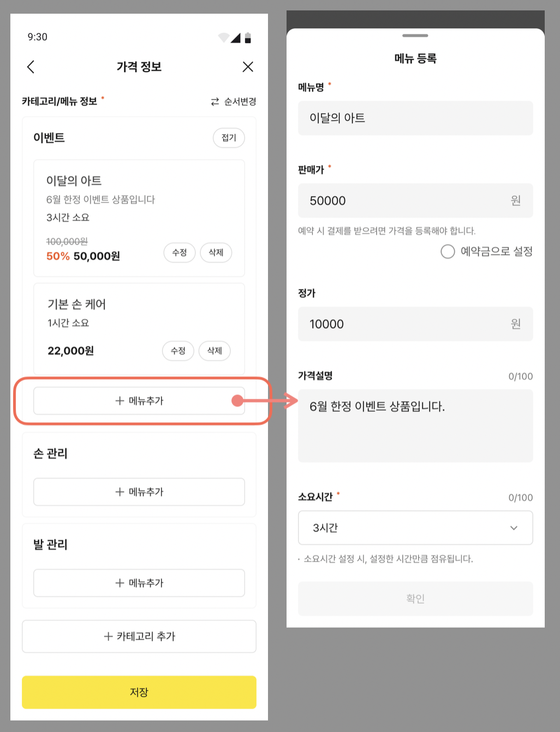The width and height of the screenshot is (560, 732).
Task: Tap the 기본 손 케어 card title
Action: pos(76,304)
